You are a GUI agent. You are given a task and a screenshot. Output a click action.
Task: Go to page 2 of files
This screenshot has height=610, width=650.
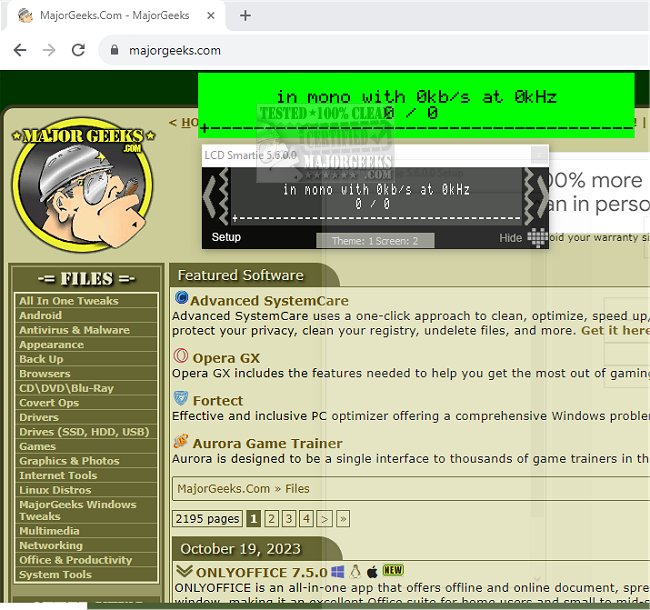tap(272, 518)
